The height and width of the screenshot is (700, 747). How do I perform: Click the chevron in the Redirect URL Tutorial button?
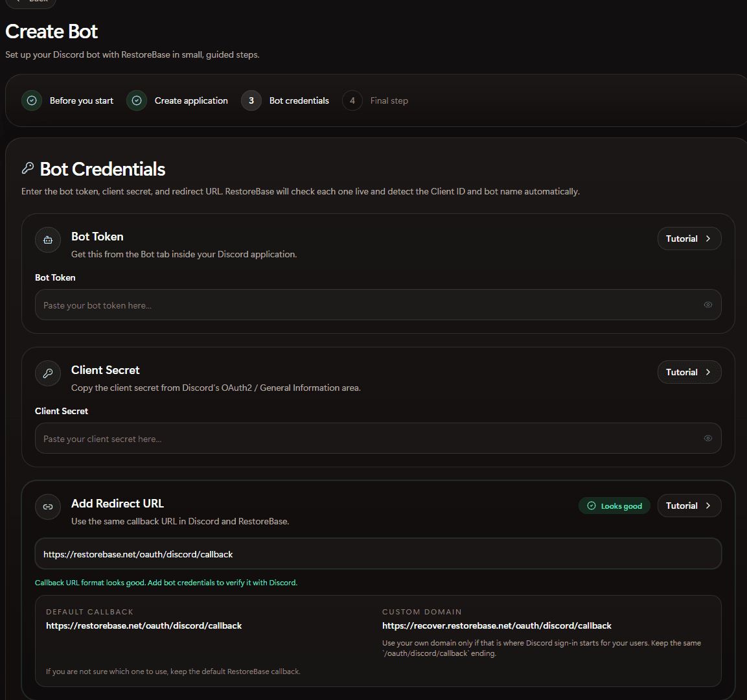click(x=708, y=506)
